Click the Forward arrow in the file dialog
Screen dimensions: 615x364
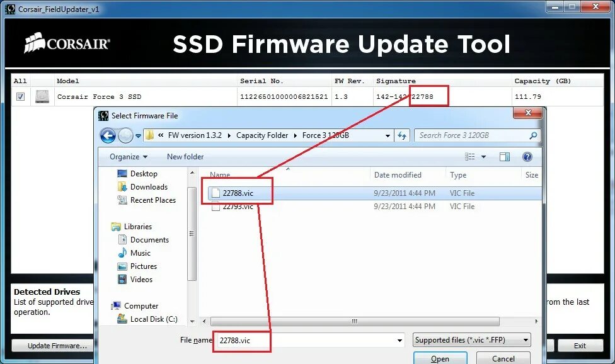pos(125,136)
